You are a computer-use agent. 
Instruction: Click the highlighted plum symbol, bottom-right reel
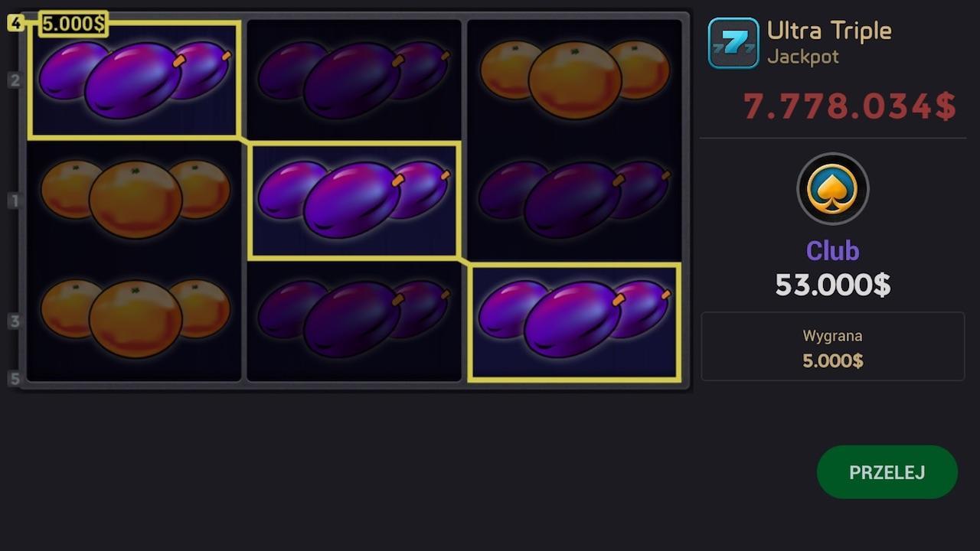tap(574, 321)
